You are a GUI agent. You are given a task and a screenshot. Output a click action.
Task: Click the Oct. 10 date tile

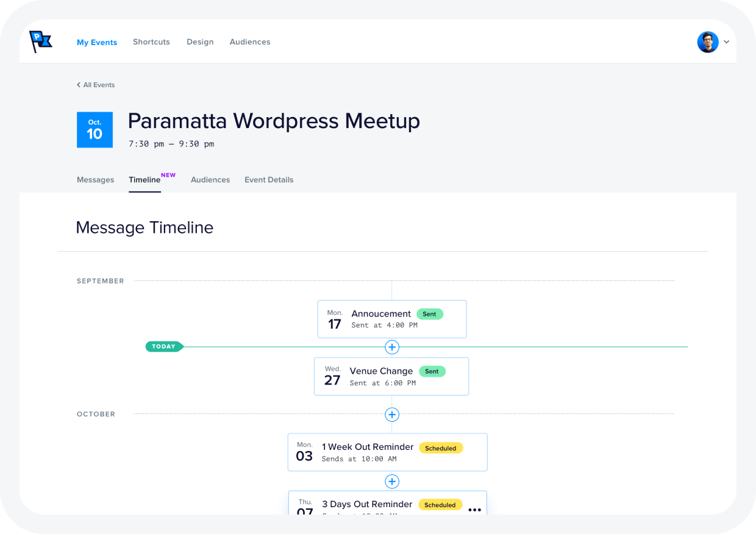94,130
